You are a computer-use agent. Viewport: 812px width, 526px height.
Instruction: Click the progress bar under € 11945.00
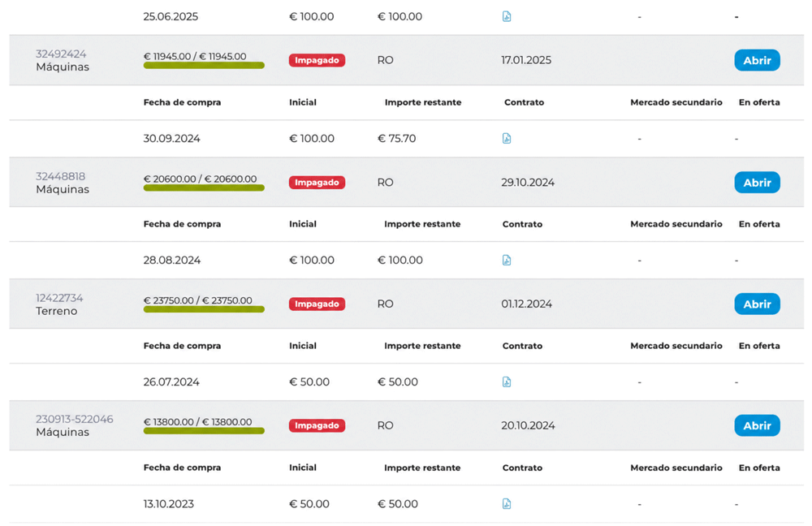click(x=204, y=65)
